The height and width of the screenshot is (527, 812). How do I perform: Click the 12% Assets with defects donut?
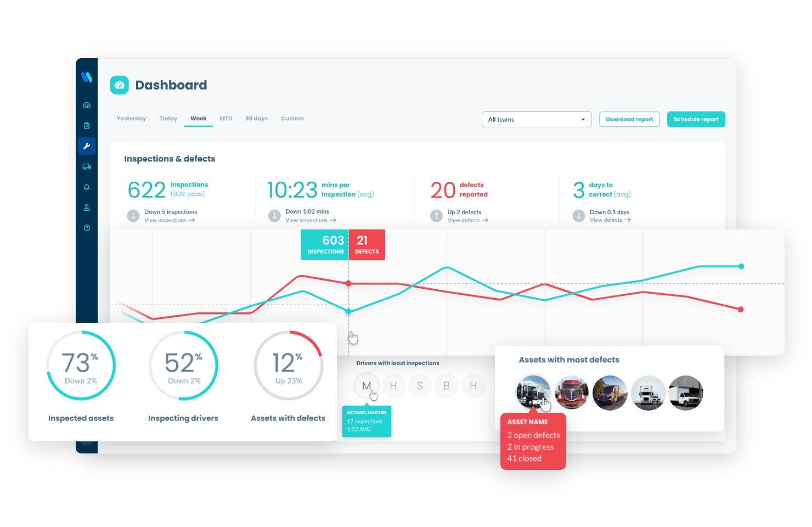[x=287, y=366]
